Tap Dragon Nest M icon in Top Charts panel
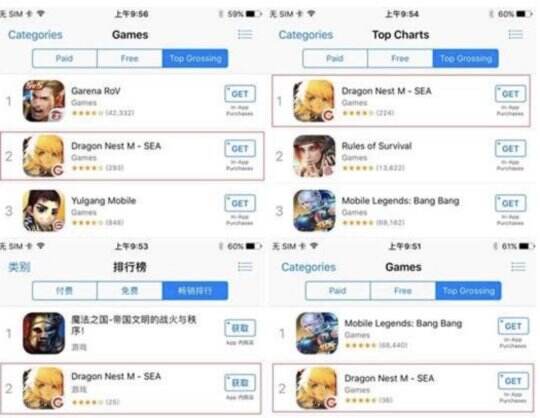The height and width of the screenshot is (418, 540). [x=314, y=101]
